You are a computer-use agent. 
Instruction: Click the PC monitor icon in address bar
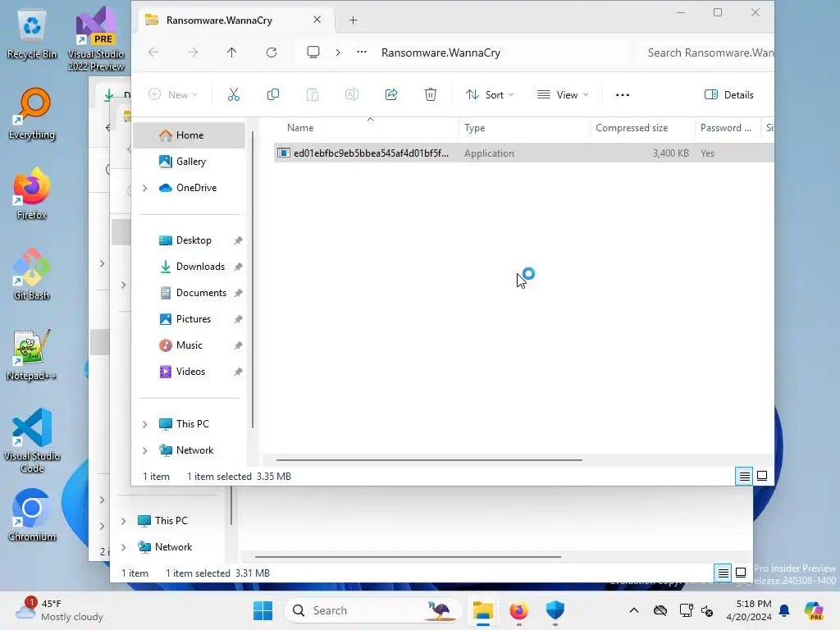click(313, 52)
